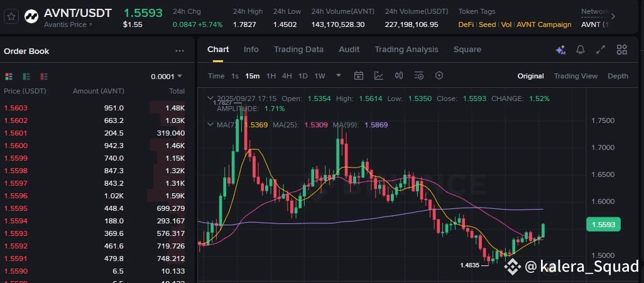Open more intervals dropdown arrow

click(339, 75)
